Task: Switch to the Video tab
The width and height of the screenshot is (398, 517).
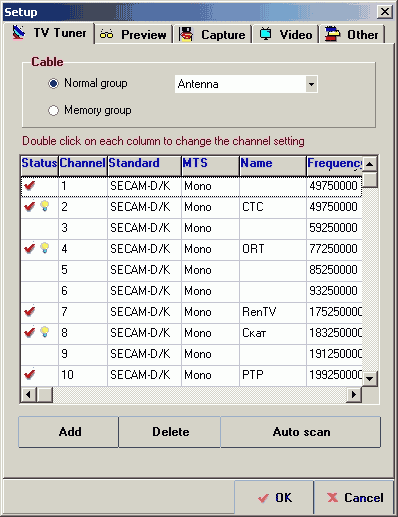Action: click(286, 34)
